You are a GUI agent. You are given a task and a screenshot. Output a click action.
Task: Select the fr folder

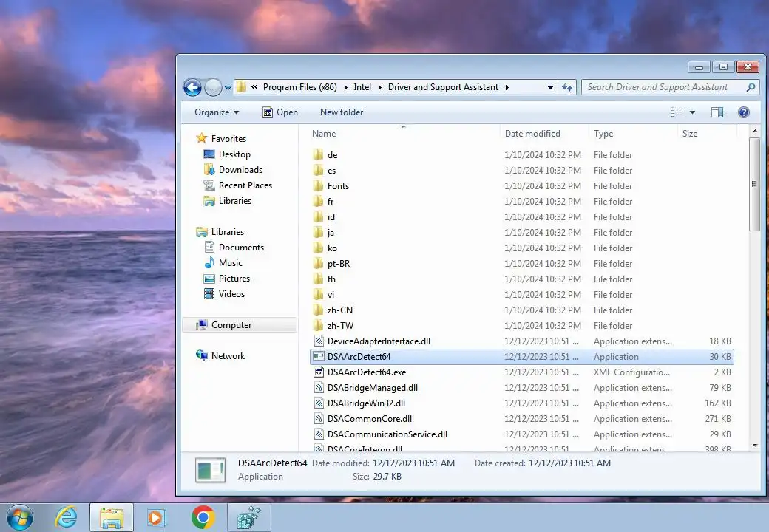522,201
